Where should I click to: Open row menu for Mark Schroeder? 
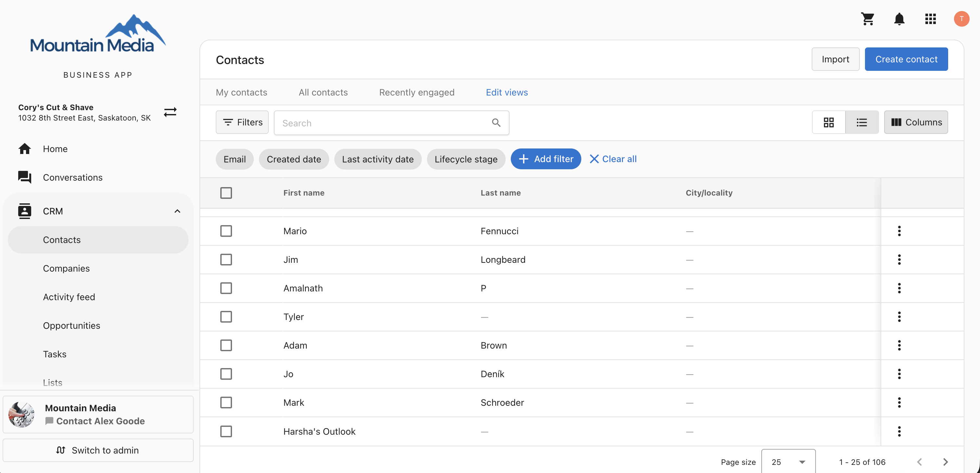tap(899, 402)
